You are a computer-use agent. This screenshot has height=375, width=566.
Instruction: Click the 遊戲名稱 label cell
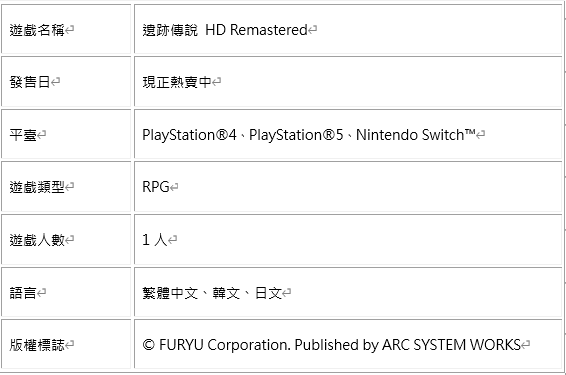click(66, 30)
